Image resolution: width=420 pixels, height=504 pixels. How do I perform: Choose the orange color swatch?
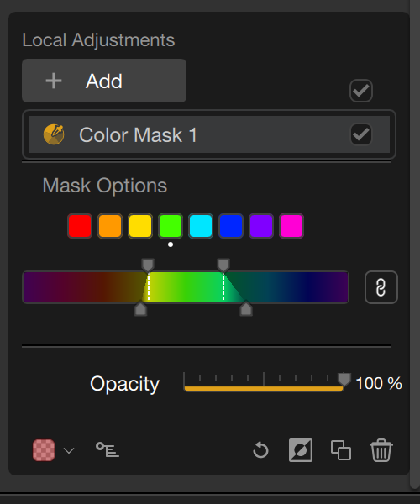point(110,226)
